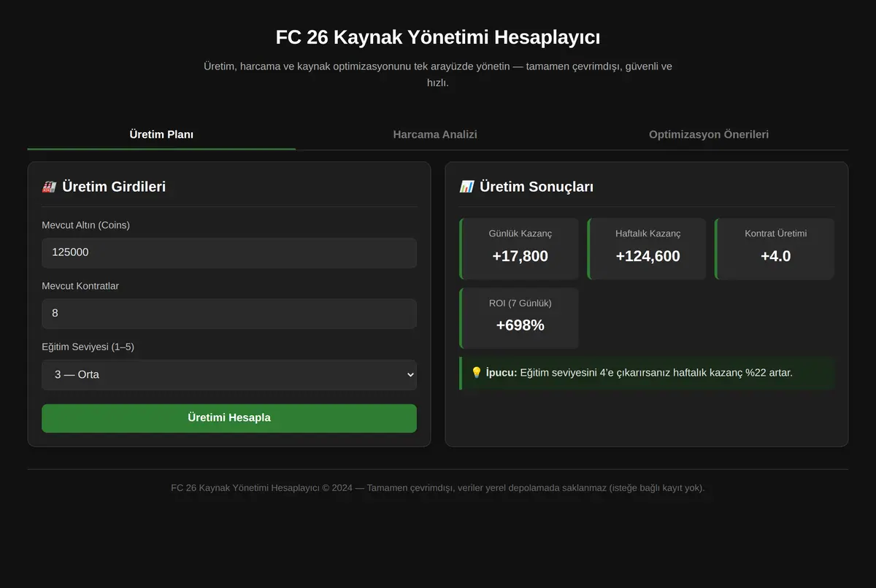The image size is (876, 588).
Task: Click the Eğitim Seviyesi (1–5) label
Action: click(x=88, y=347)
